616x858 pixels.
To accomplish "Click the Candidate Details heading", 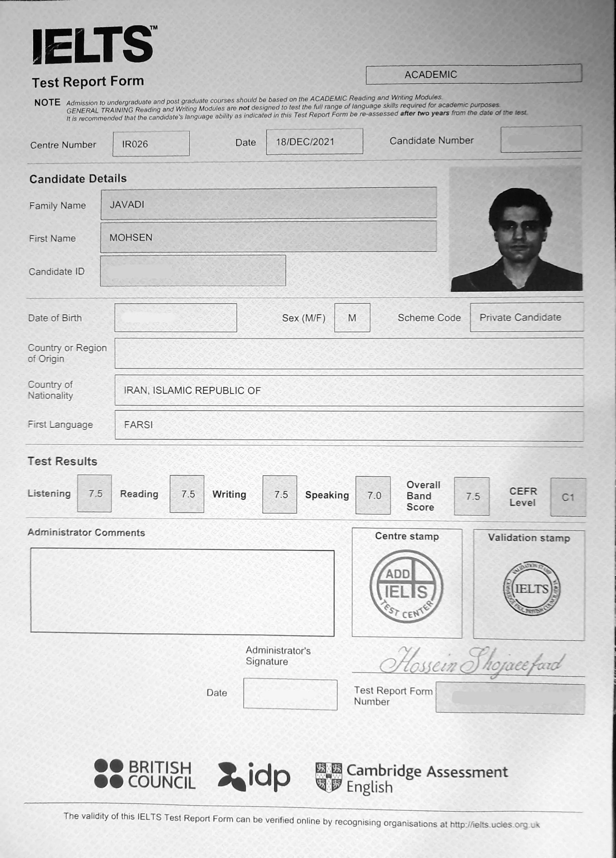I will [78, 179].
